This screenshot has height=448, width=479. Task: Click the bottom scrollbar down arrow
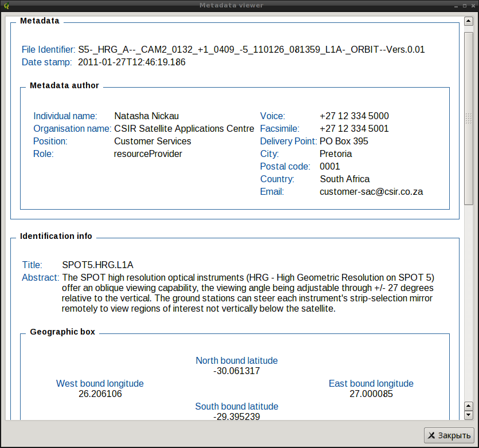[x=468, y=415]
